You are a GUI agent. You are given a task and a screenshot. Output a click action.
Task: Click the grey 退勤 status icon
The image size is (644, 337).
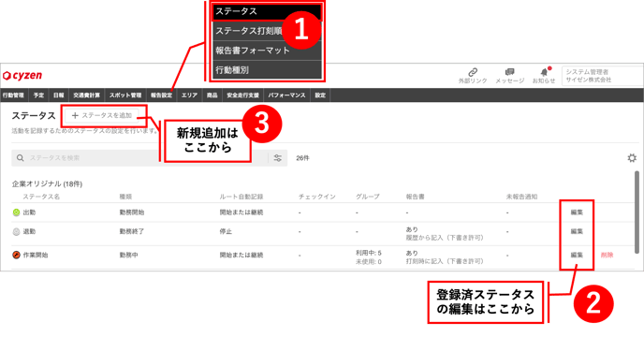16,232
